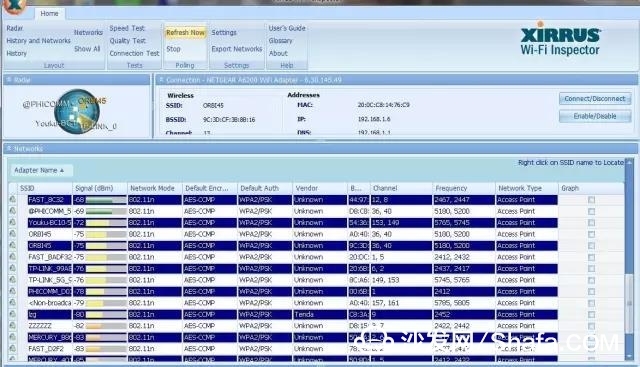
Task: Check Graph box for TP-LINK_5G row
Action: [591, 280]
